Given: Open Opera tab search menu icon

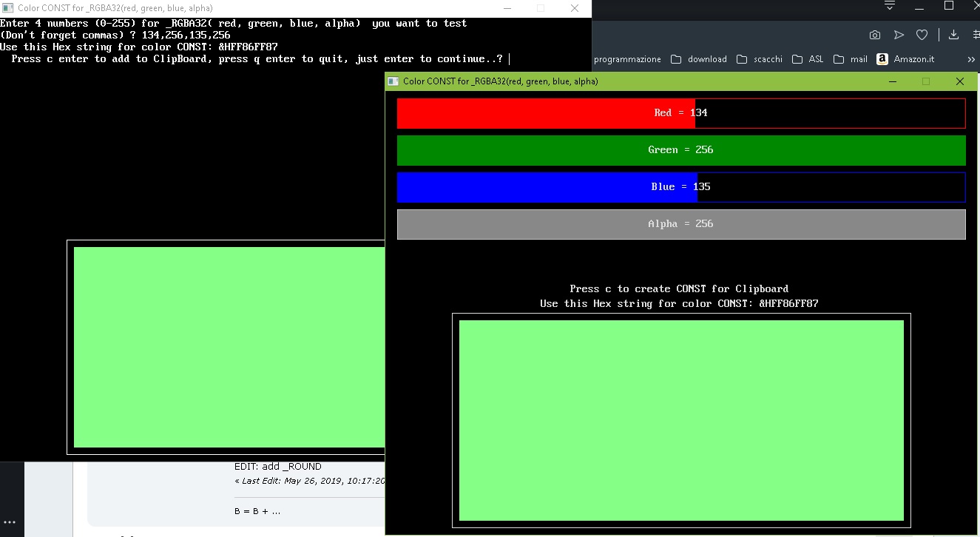Looking at the screenshot, I should 890,6.
